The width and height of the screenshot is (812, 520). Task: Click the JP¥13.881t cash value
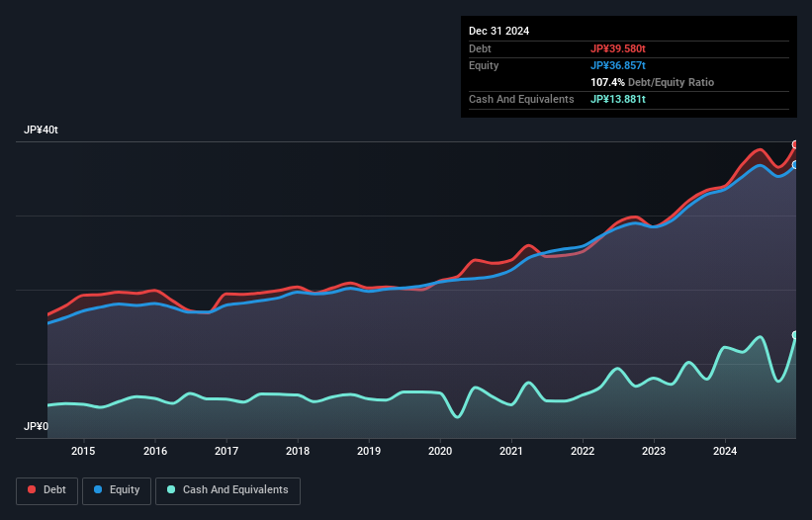pos(618,99)
